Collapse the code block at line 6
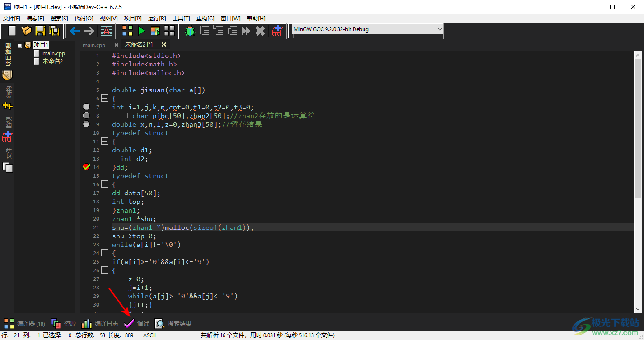The width and height of the screenshot is (644, 340). (x=105, y=99)
